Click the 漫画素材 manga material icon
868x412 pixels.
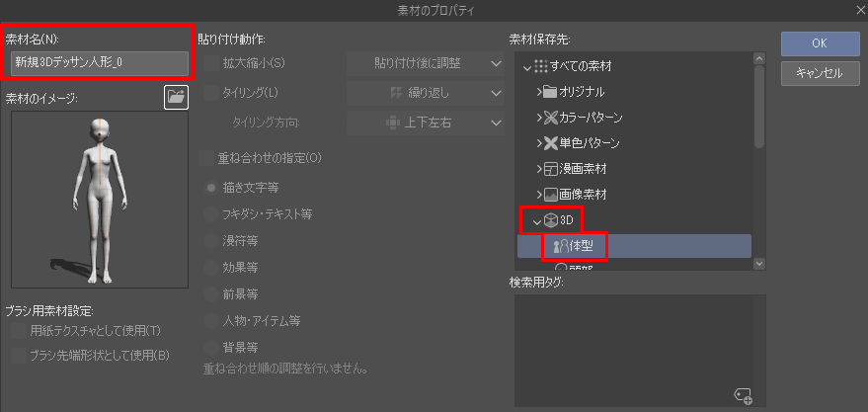tap(550, 169)
